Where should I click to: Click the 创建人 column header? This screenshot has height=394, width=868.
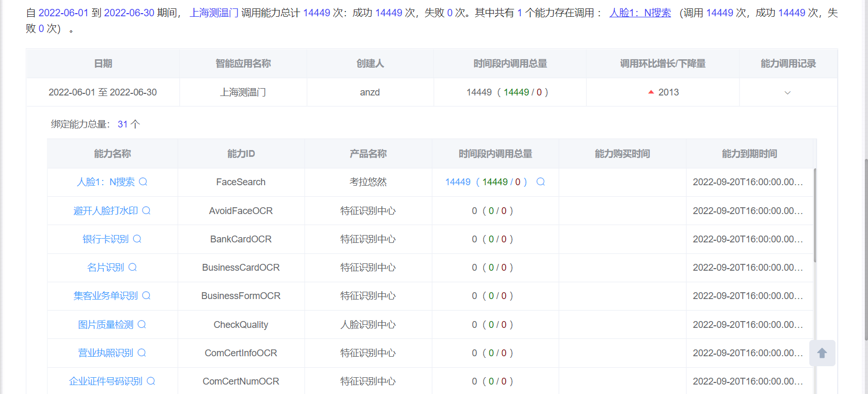370,63
